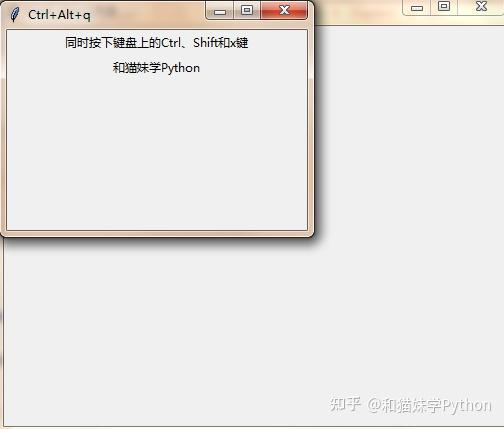Close the Ctrl+Alt+q window
The image size is (504, 429).
click(x=284, y=10)
